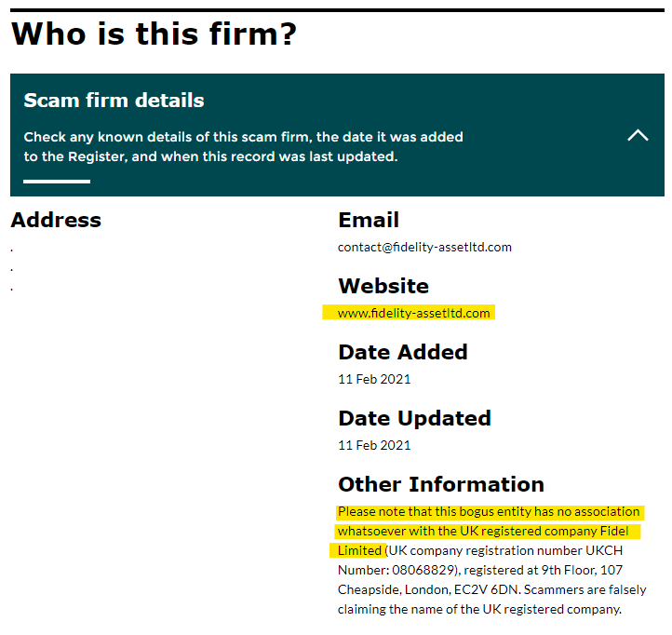Viewport: 672px width, 635px height.
Task: Click the Date Updated heading
Action: (414, 418)
